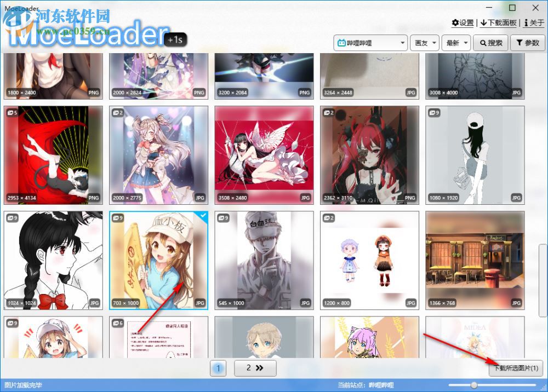Click the info icon beside 关于
Viewport: 548px width, 392px height.
tap(526, 22)
